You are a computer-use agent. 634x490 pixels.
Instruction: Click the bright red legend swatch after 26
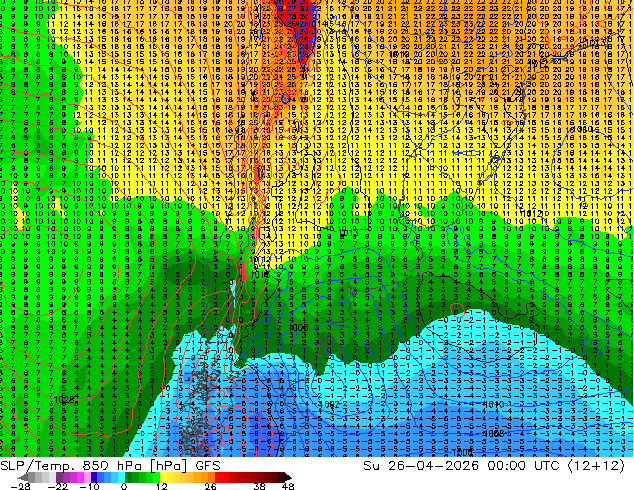pos(218,477)
